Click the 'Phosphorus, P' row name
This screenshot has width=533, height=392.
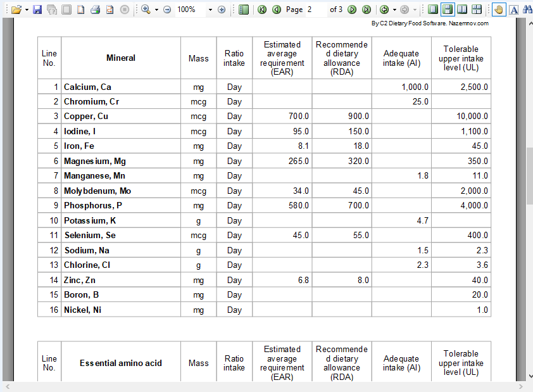click(93, 206)
